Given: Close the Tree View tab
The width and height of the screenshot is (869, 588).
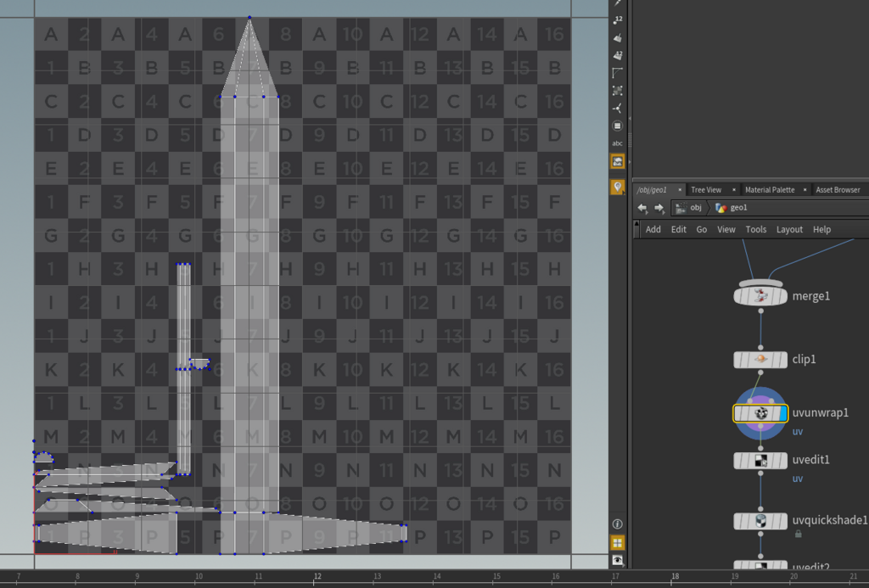Looking at the screenshot, I should 734,189.
